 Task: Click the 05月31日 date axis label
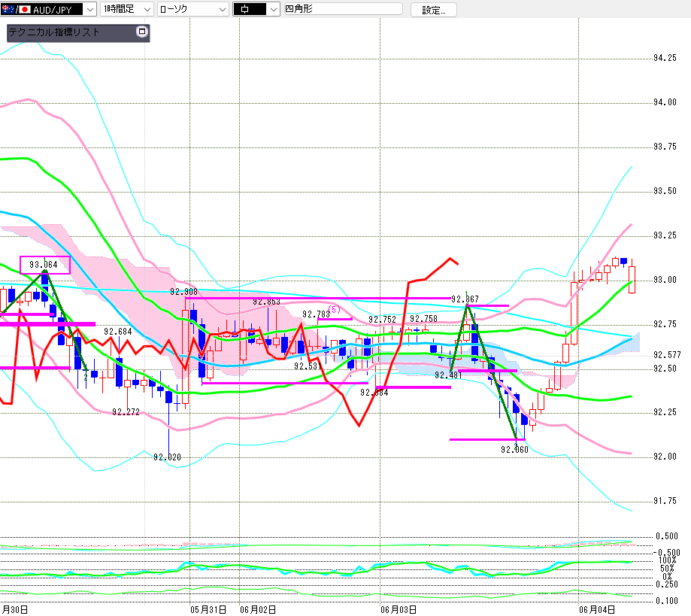[208, 609]
